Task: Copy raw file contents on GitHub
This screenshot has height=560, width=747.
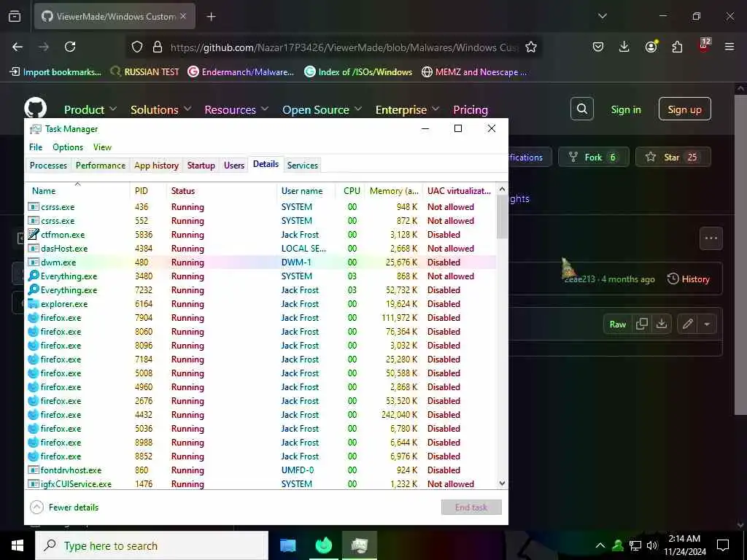Action: tap(642, 324)
